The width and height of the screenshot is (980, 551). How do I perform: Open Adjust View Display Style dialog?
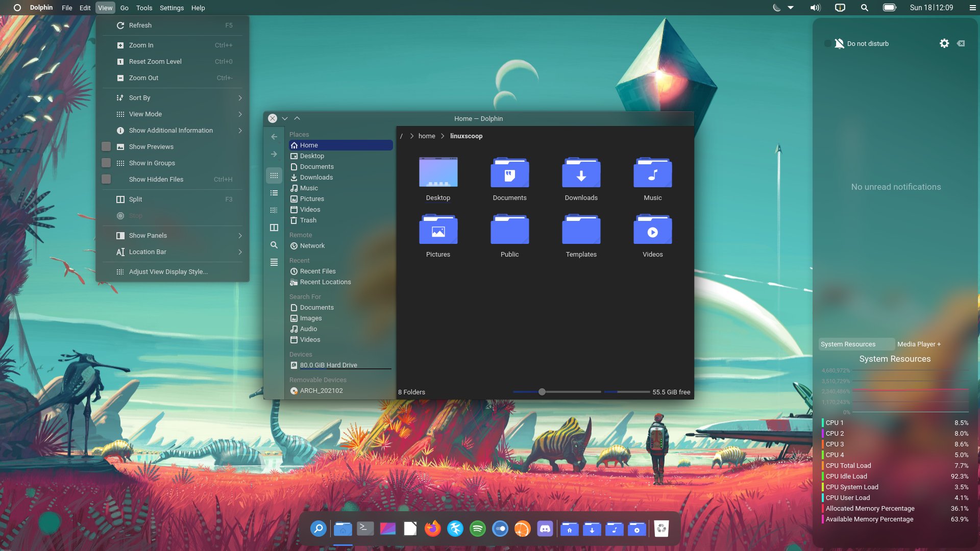click(x=173, y=271)
